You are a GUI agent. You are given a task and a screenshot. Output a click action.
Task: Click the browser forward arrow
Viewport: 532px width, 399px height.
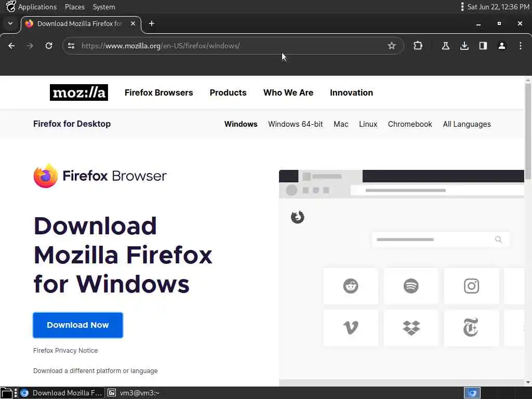click(30, 46)
